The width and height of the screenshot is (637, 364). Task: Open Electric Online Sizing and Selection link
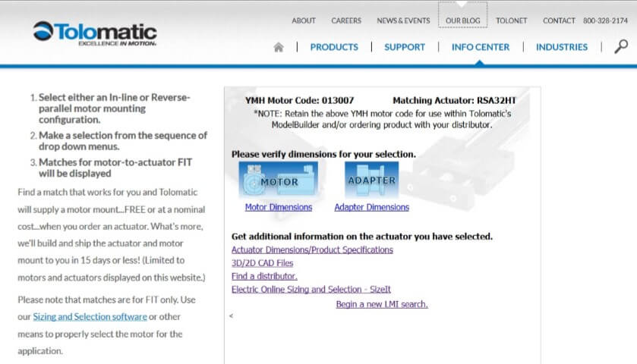coord(311,290)
